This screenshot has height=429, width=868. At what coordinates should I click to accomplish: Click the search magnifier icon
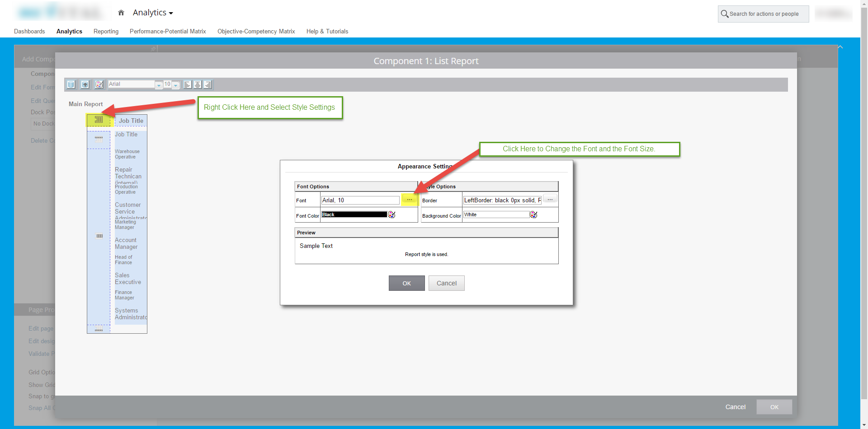click(724, 14)
